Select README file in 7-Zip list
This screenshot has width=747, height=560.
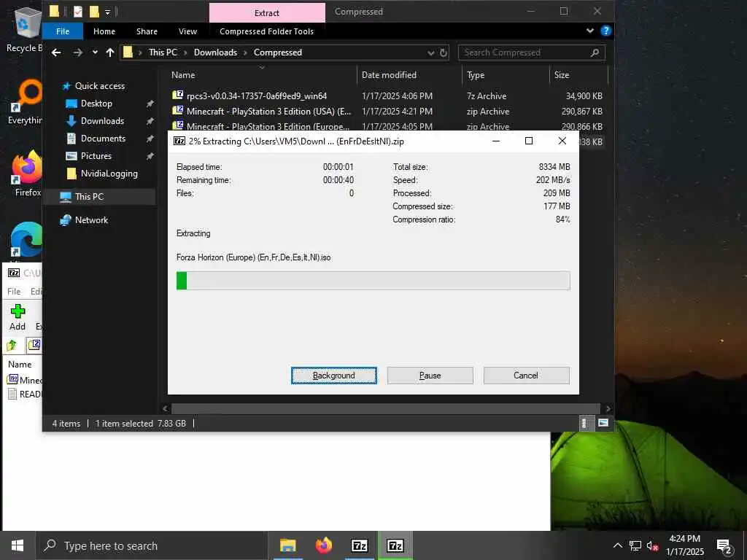(25, 394)
